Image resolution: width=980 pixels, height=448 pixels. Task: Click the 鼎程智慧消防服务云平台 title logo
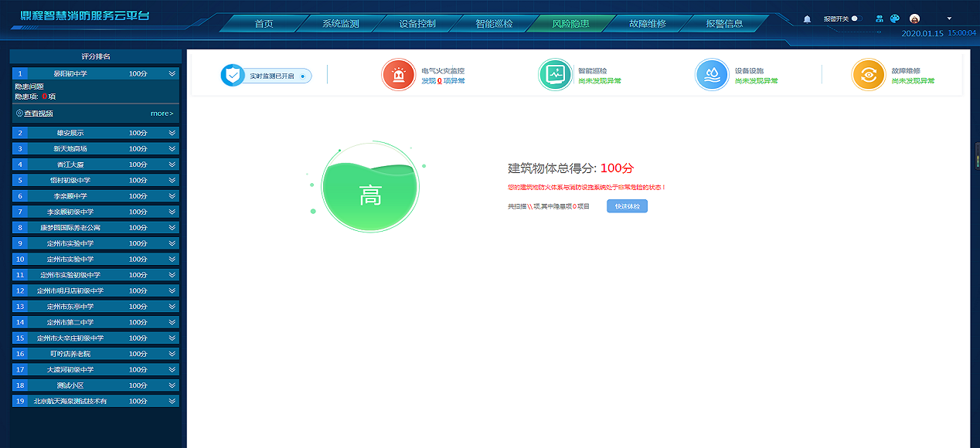[86, 15]
